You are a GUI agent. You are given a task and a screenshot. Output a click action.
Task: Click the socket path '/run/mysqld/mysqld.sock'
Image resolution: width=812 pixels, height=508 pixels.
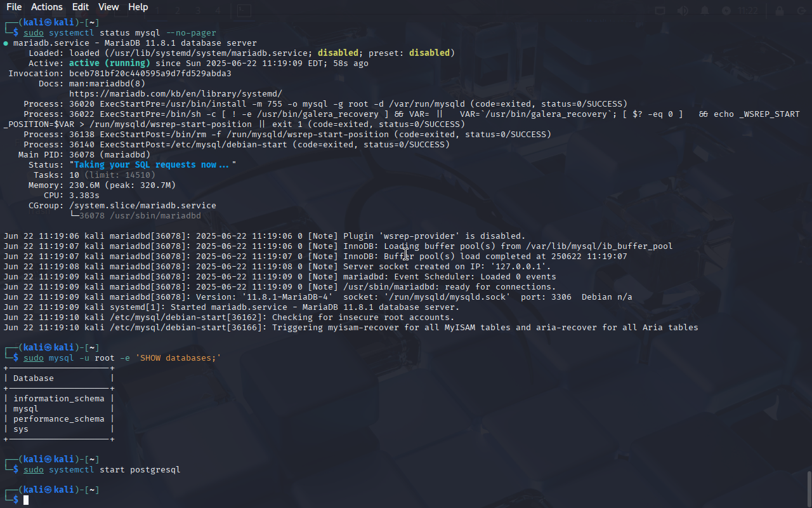coord(447,297)
